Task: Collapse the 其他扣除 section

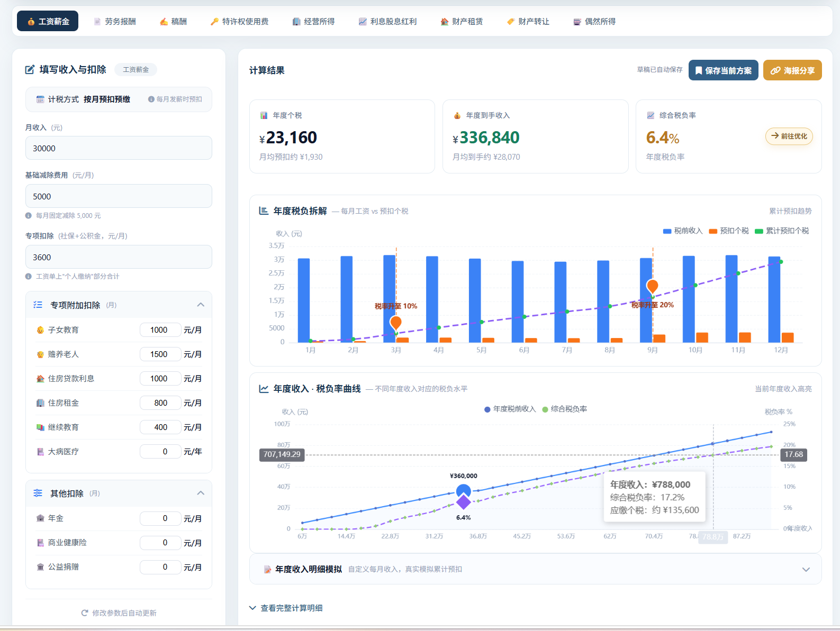Action: [201, 493]
